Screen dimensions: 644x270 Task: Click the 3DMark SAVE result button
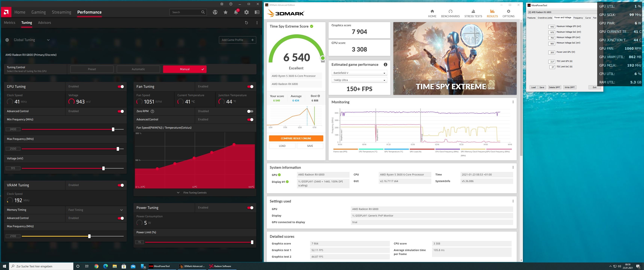[310, 146]
